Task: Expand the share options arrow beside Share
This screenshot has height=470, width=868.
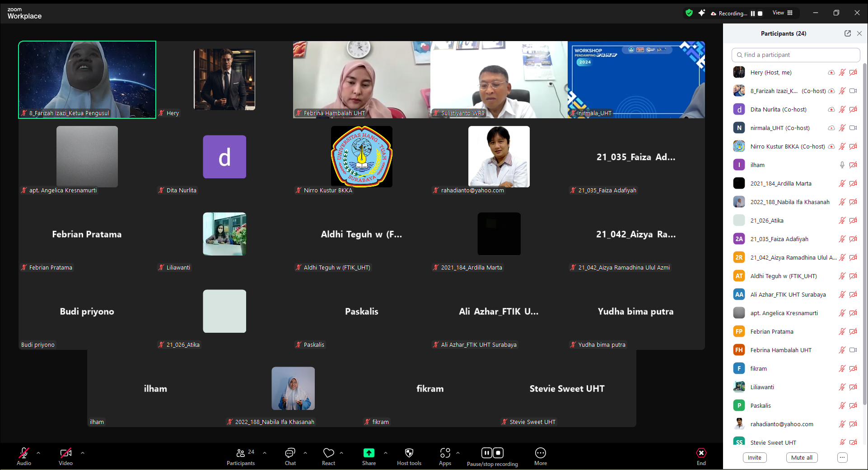Action: [385, 452]
